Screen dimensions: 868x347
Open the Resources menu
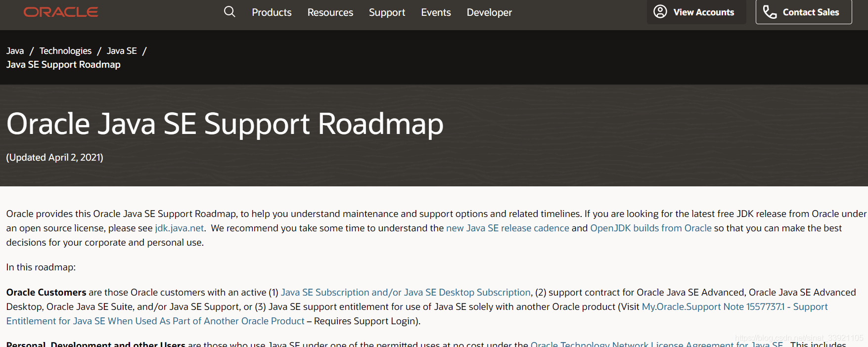tap(330, 12)
